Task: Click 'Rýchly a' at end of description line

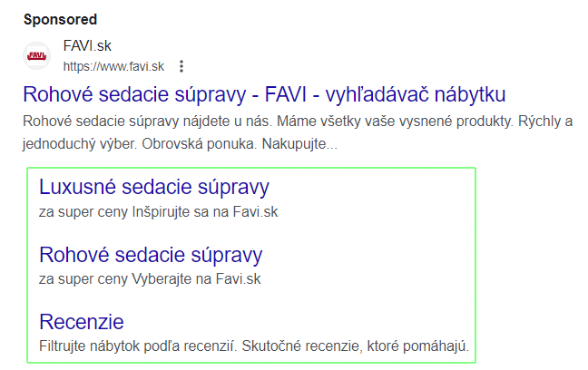Action: (x=545, y=122)
